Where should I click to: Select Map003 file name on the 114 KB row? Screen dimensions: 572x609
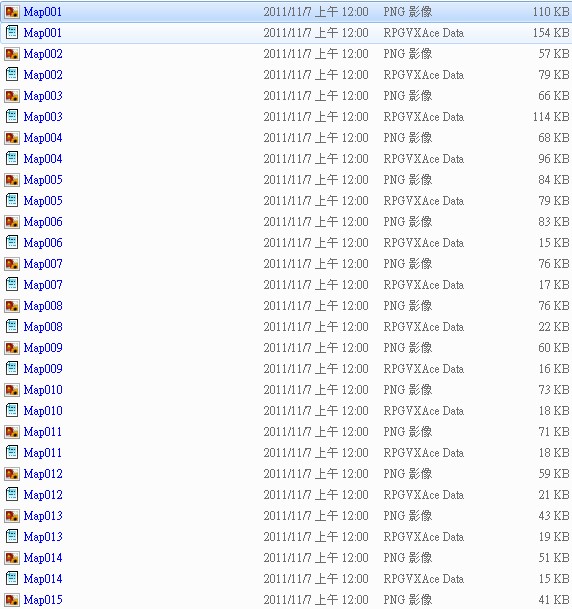pyautogui.click(x=43, y=117)
